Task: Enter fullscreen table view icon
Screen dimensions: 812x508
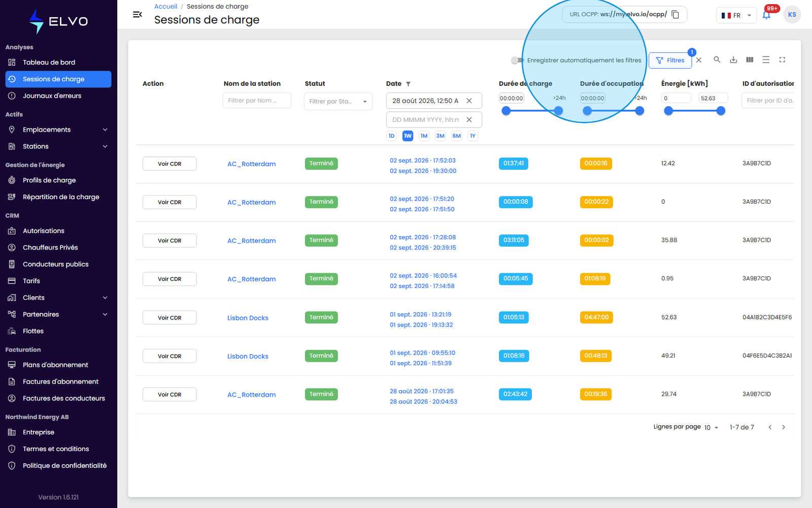Action: pyautogui.click(x=782, y=60)
